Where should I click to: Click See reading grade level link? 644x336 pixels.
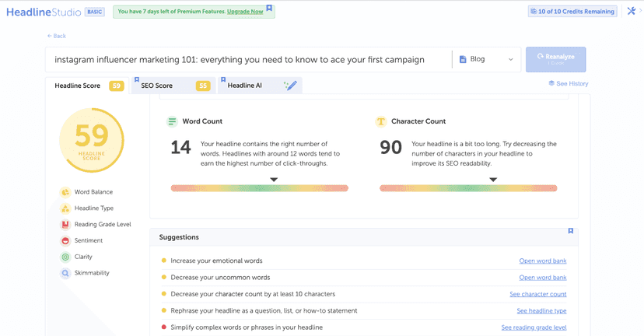click(x=534, y=327)
